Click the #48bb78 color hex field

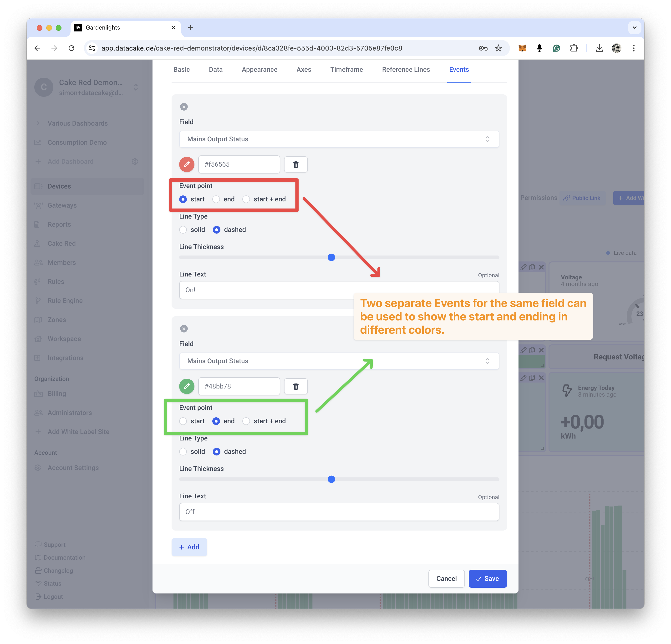coord(239,386)
